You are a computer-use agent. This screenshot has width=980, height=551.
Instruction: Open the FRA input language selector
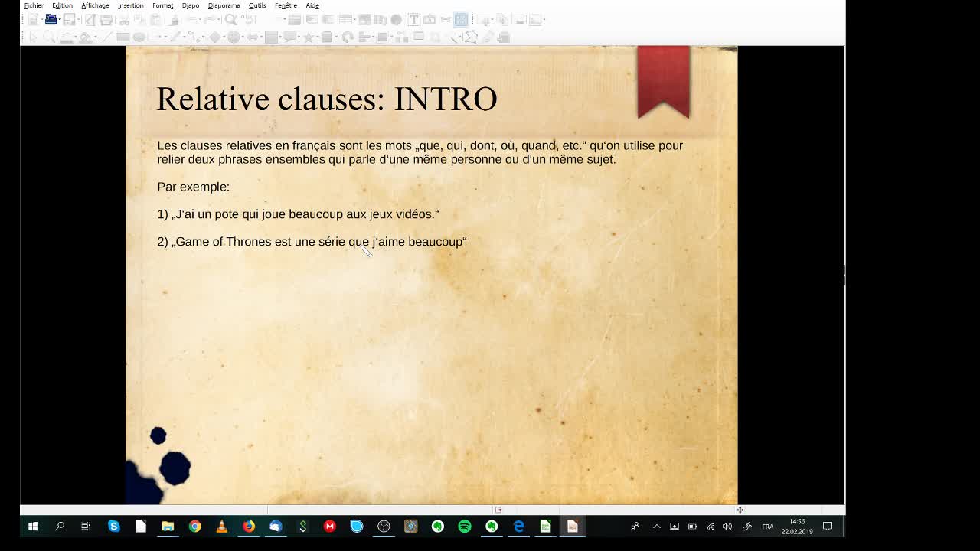point(767,527)
